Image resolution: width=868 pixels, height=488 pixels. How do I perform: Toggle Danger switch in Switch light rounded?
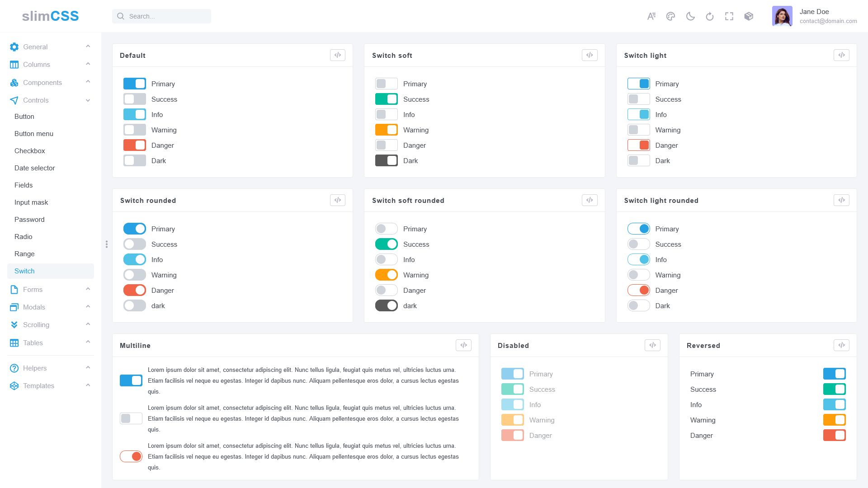[638, 291]
